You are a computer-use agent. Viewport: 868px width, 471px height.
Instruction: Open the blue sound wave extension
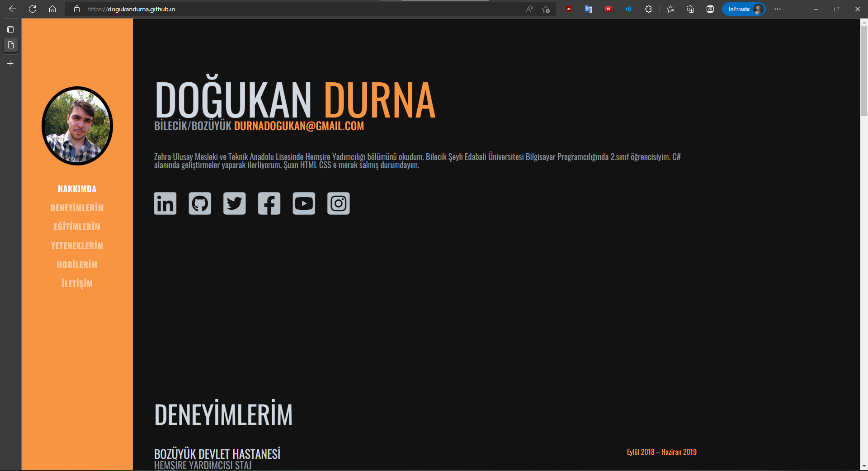point(628,9)
